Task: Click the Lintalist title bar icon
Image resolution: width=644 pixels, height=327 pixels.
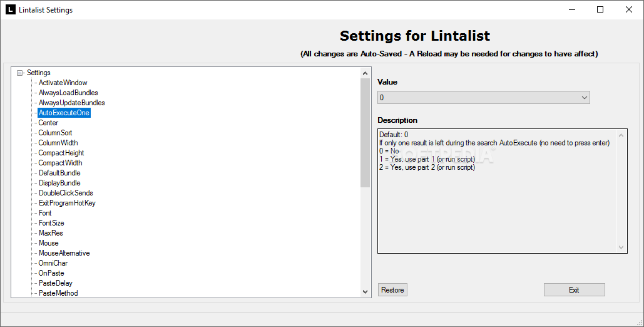Action: coord(10,9)
